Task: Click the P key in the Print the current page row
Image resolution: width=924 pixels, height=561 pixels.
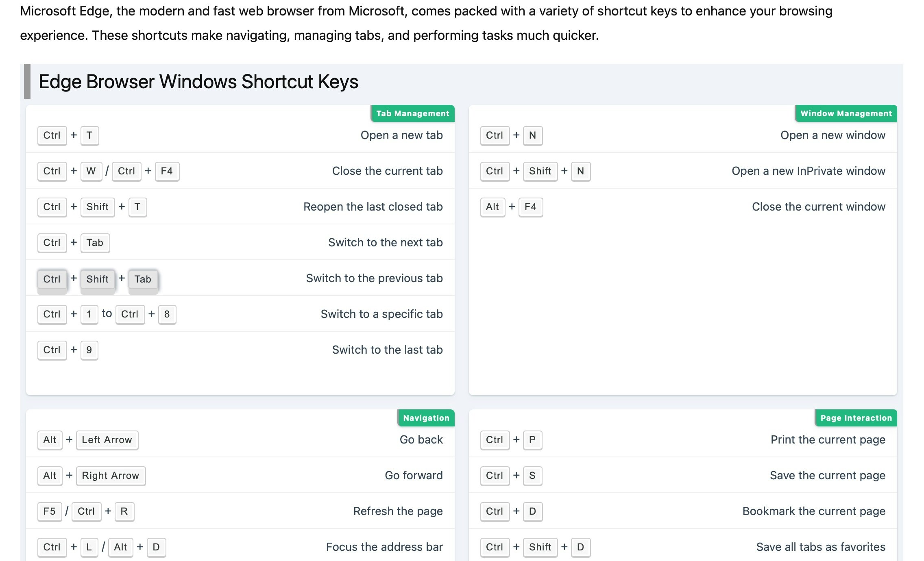Action: (x=532, y=440)
